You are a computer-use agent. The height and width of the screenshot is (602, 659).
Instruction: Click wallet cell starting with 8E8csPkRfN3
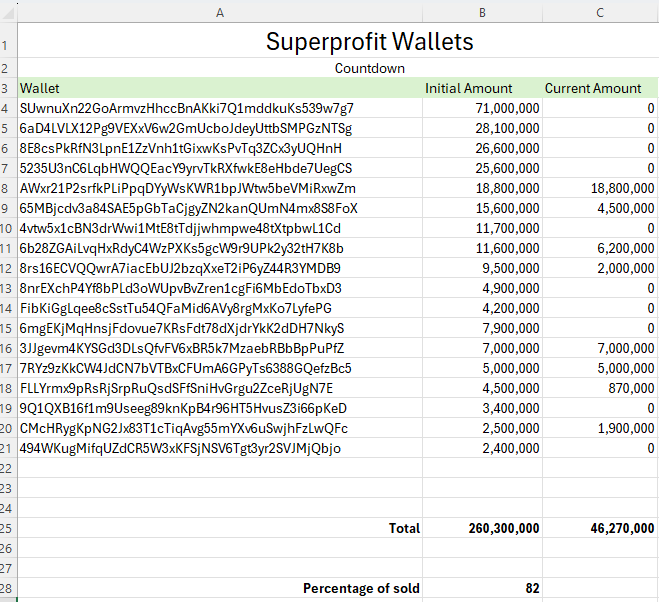(x=220, y=148)
